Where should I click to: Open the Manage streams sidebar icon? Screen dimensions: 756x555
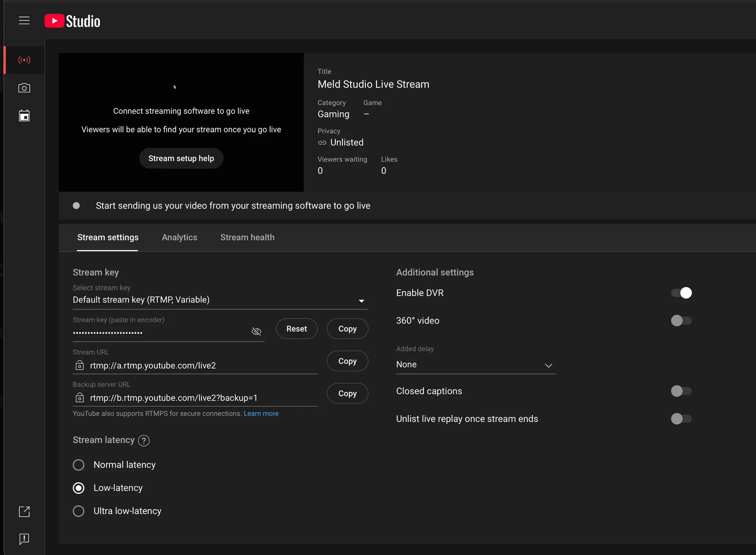point(24,116)
